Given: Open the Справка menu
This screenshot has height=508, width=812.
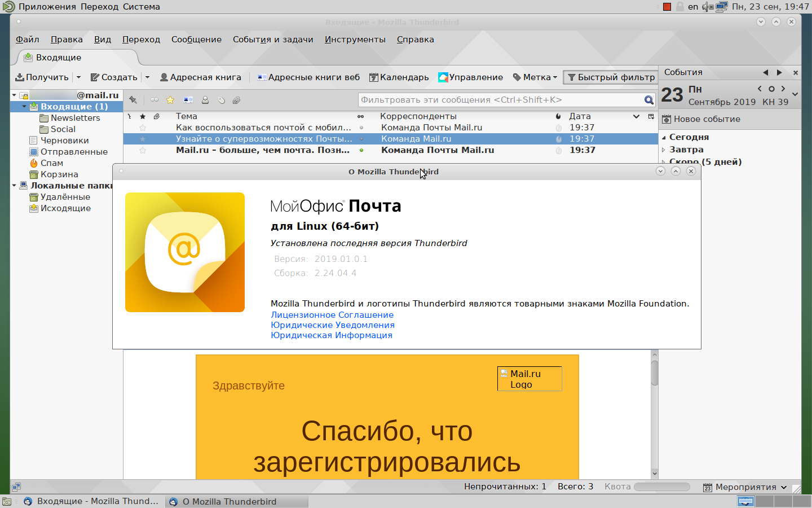Looking at the screenshot, I should 416,40.
